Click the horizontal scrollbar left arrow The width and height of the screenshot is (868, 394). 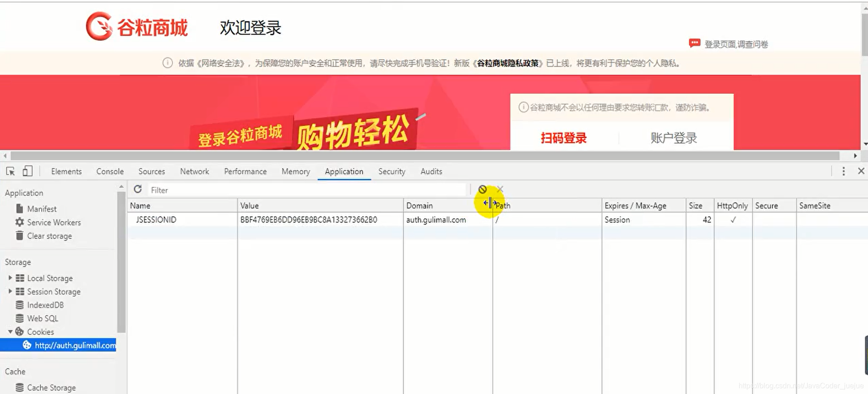tap(5, 156)
